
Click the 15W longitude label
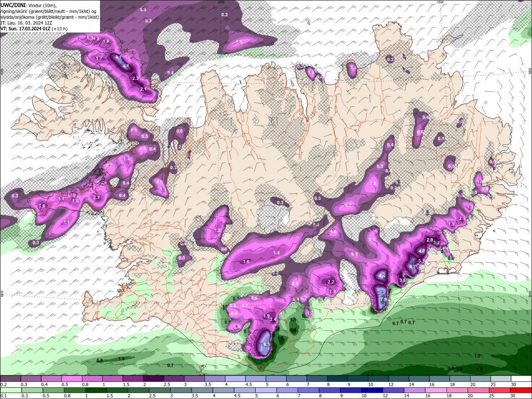pos(440,2)
